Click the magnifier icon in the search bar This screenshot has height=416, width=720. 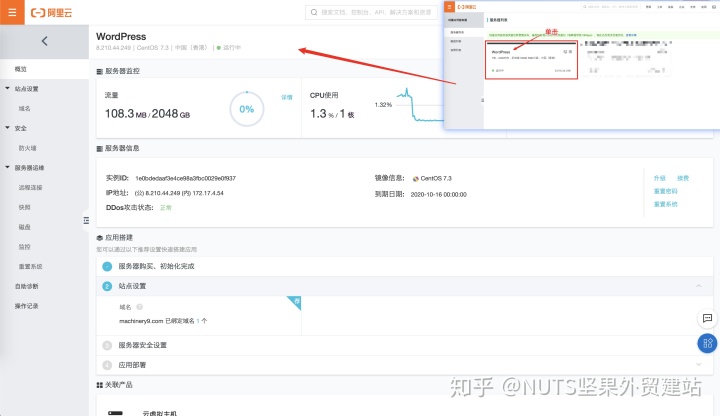(314, 12)
